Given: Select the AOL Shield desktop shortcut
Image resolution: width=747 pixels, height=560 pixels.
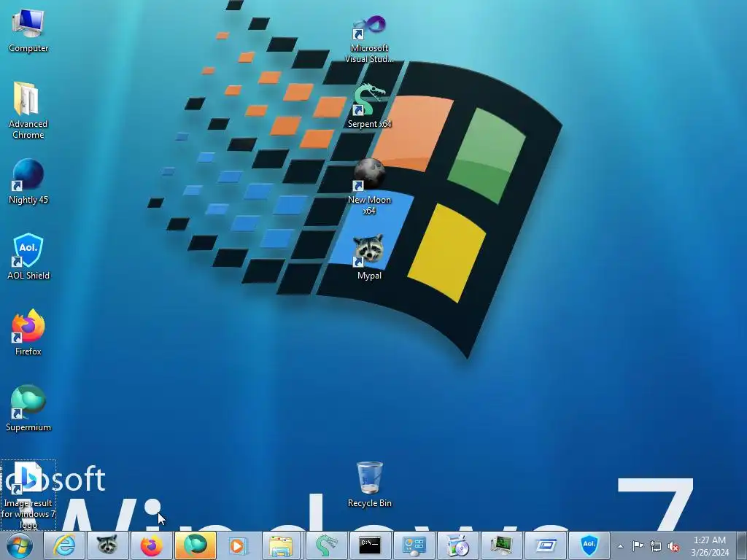Looking at the screenshot, I should 28,257.
